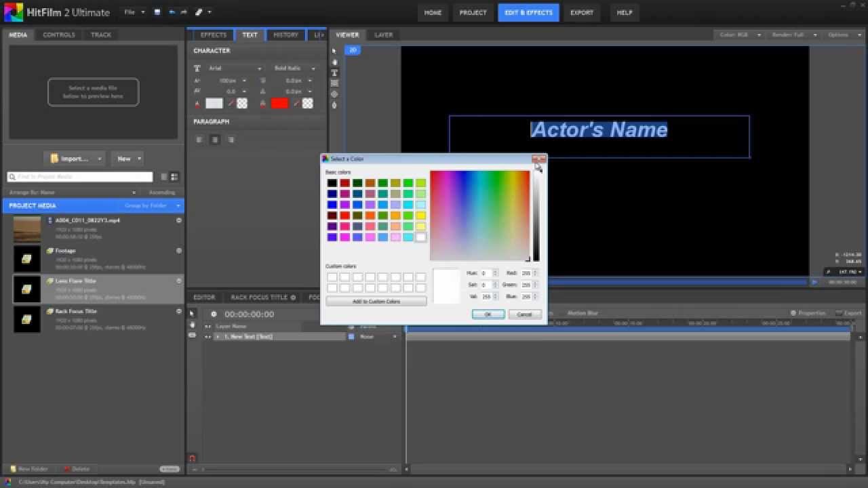Align paragraph text left

[199, 140]
